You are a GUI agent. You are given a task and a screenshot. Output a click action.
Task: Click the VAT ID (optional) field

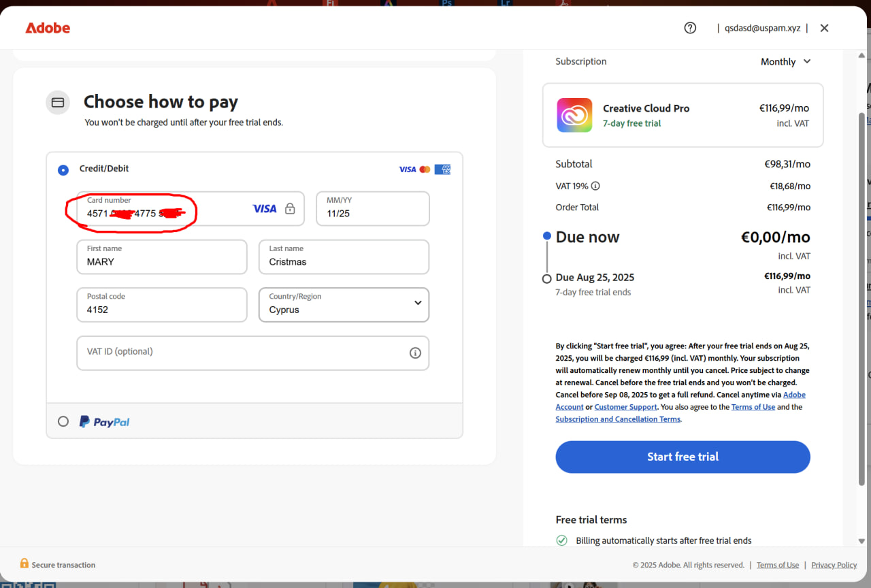click(253, 353)
